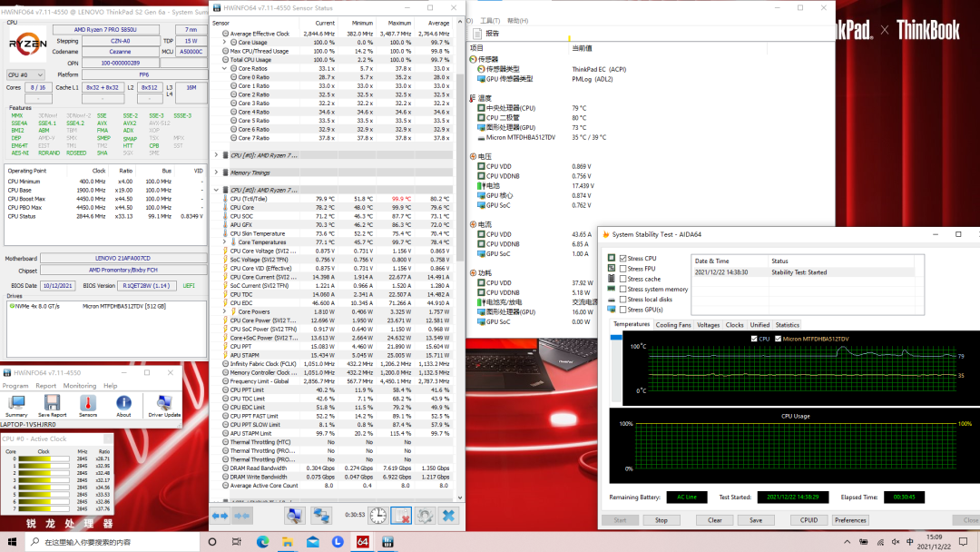Image resolution: width=980 pixels, height=552 pixels.
Task: Open the Program menu in HWiNFO64
Action: [x=15, y=386]
